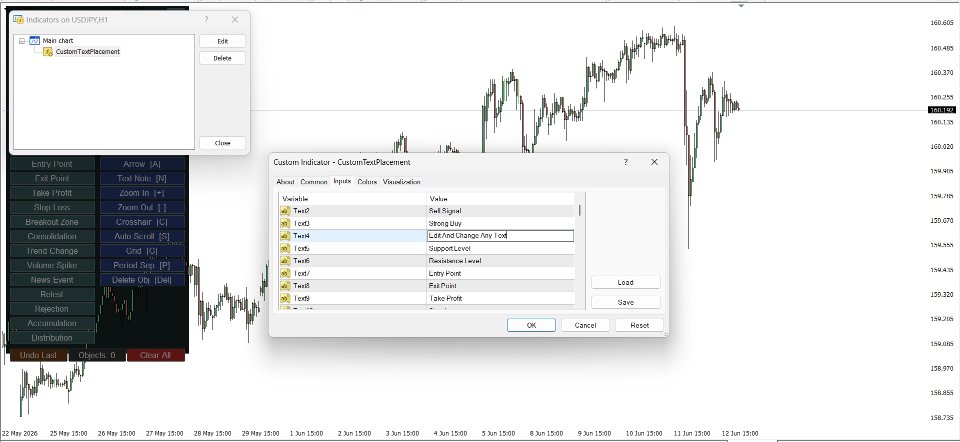This screenshot has height=442, width=960.
Task: Select the 'Exit Point' value cell in inputs
Action: click(500, 286)
